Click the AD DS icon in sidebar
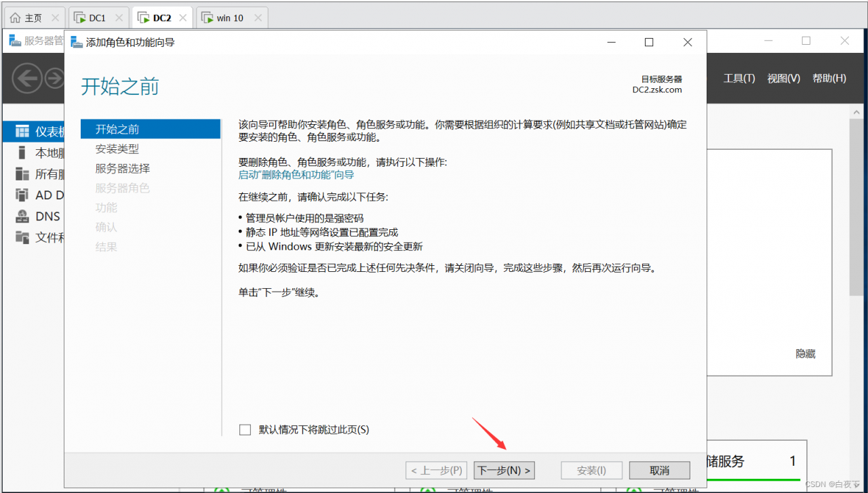Screen dimensions: 868x493 [x=22, y=195]
